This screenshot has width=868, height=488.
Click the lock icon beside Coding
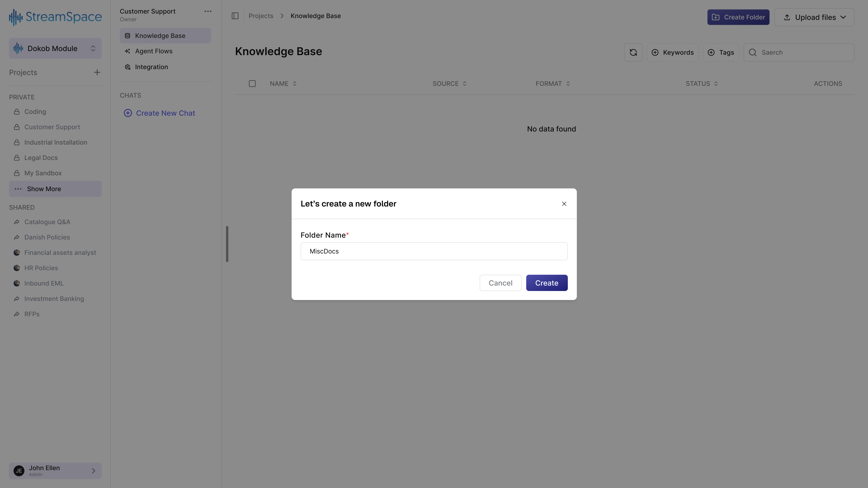(17, 112)
